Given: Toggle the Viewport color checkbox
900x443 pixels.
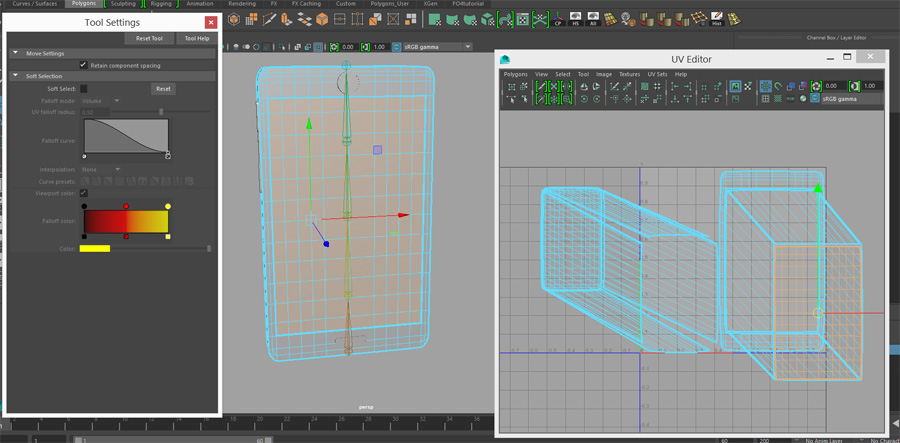Looking at the screenshot, I should (84, 193).
